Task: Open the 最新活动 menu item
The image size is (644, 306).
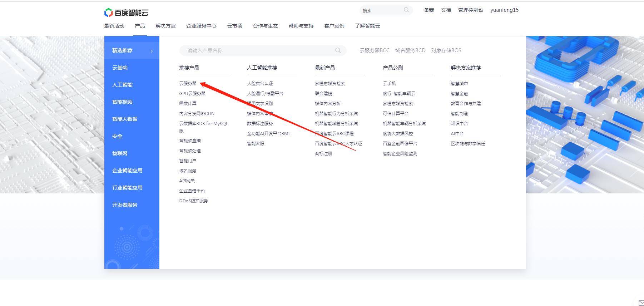Action: point(114,26)
